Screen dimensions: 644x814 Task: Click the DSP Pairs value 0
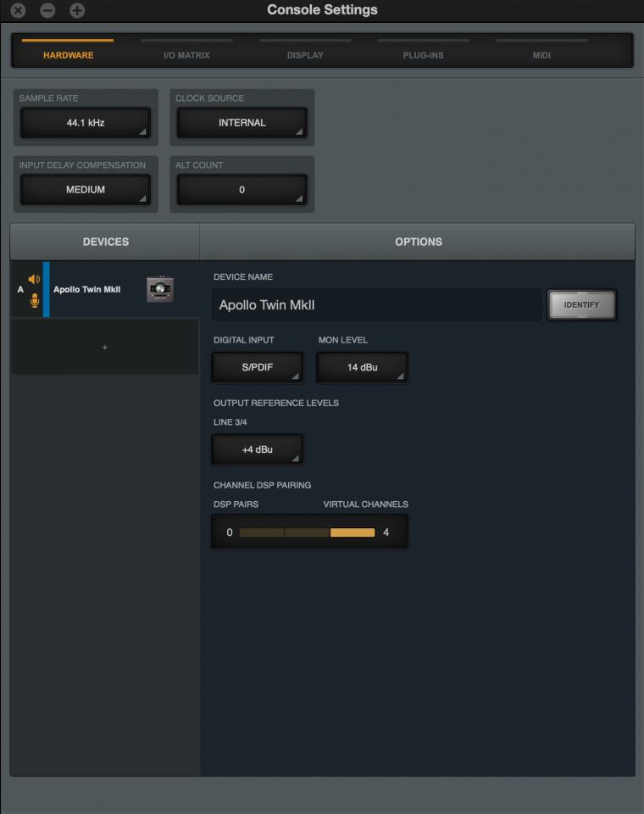230,532
